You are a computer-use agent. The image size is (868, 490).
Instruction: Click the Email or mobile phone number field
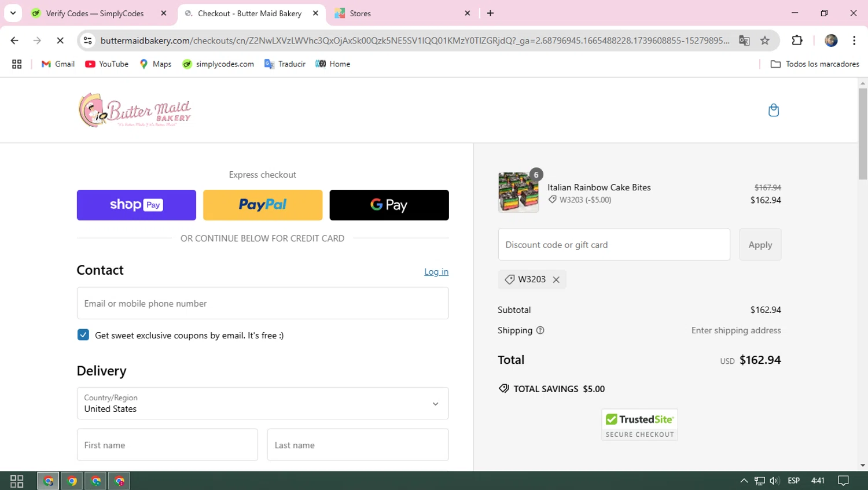263,303
